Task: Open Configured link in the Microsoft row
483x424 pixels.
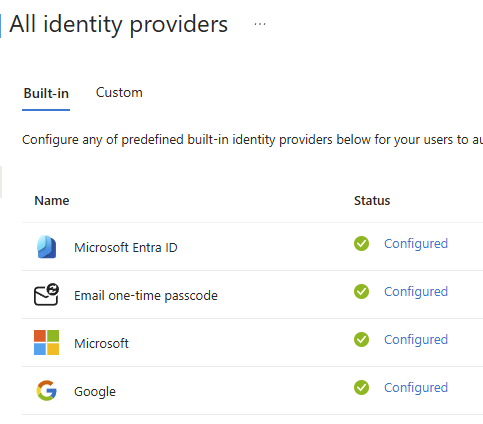Action: tap(416, 340)
